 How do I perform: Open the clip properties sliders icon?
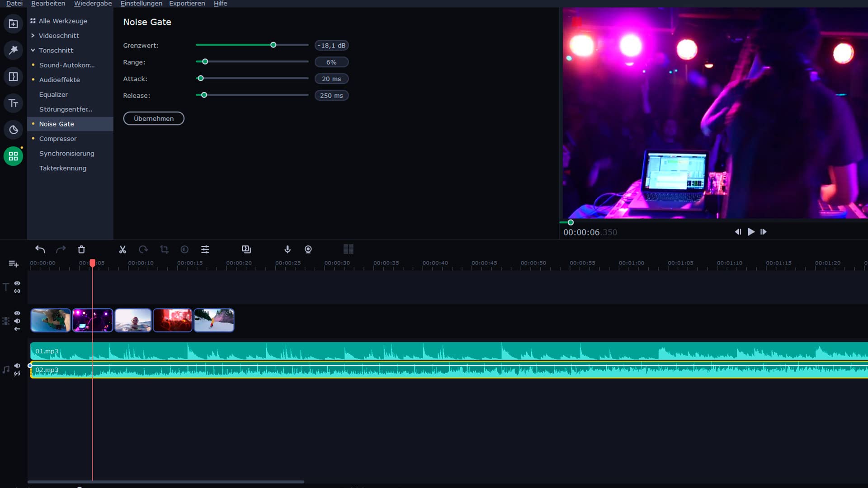point(205,249)
